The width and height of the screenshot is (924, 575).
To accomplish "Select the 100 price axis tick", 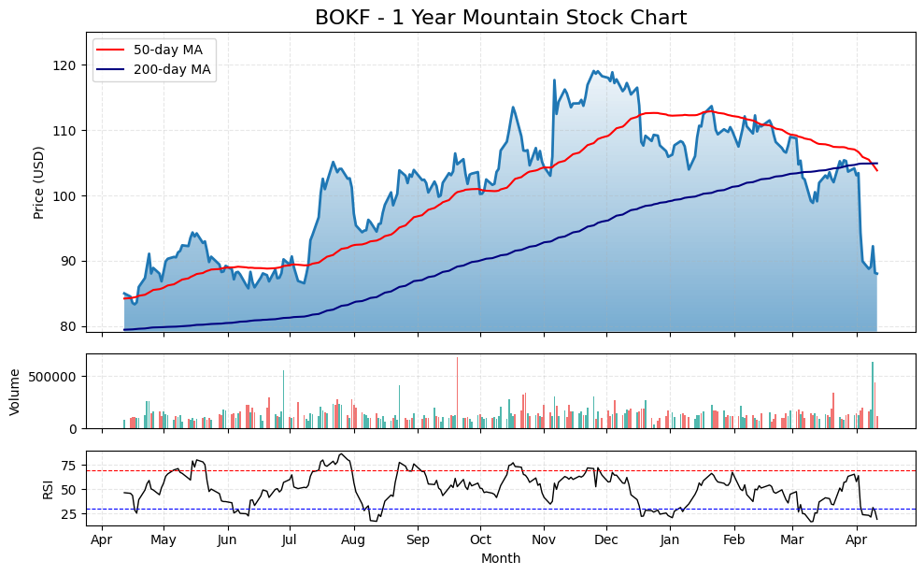I will (64, 196).
